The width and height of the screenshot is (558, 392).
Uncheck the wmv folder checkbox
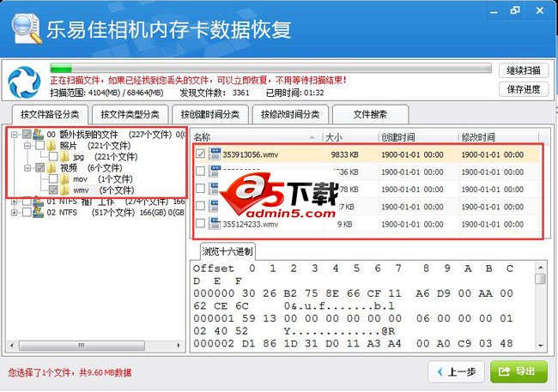(53, 190)
